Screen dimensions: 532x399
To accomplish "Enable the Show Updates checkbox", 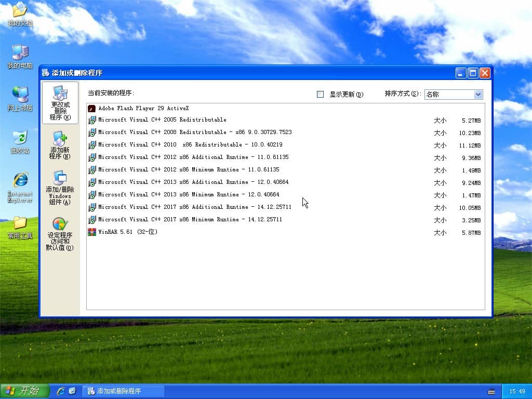I will pyautogui.click(x=321, y=95).
